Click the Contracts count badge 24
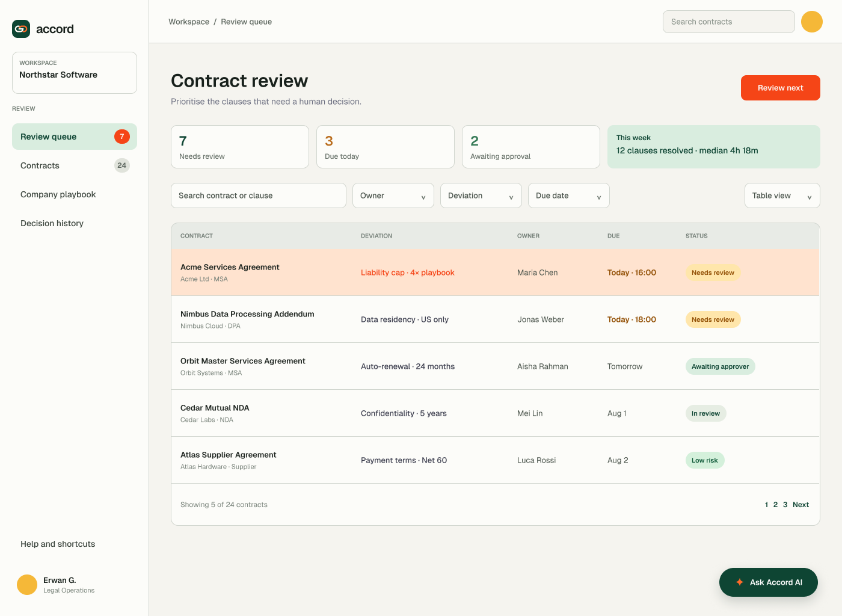The width and height of the screenshot is (842, 616). click(x=122, y=165)
